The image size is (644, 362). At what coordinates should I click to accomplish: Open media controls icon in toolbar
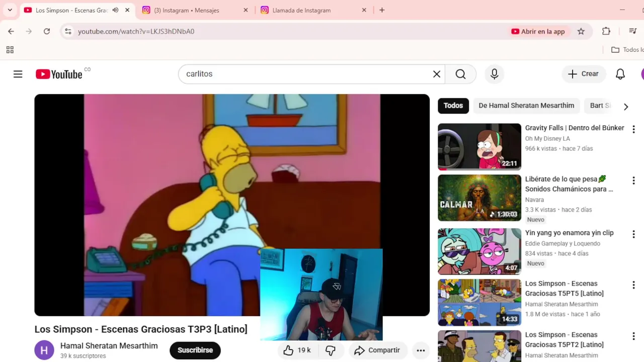pyautogui.click(x=633, y=31)
